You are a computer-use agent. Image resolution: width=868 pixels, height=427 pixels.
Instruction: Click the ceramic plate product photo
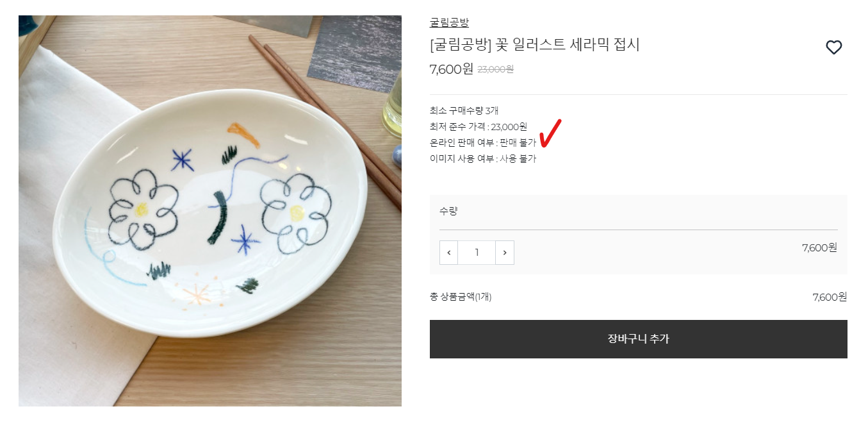(x=210, y=211)
